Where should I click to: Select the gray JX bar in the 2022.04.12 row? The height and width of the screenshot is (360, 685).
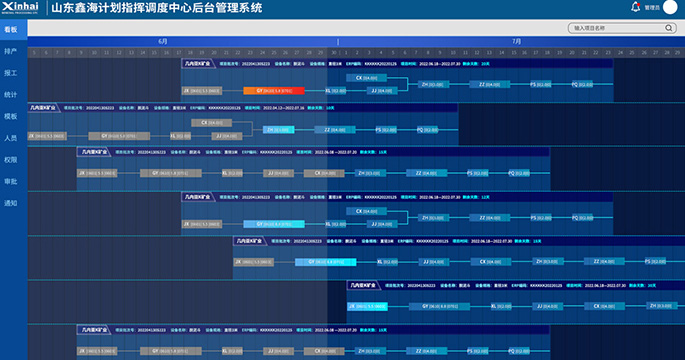click(x=47, y=136)
